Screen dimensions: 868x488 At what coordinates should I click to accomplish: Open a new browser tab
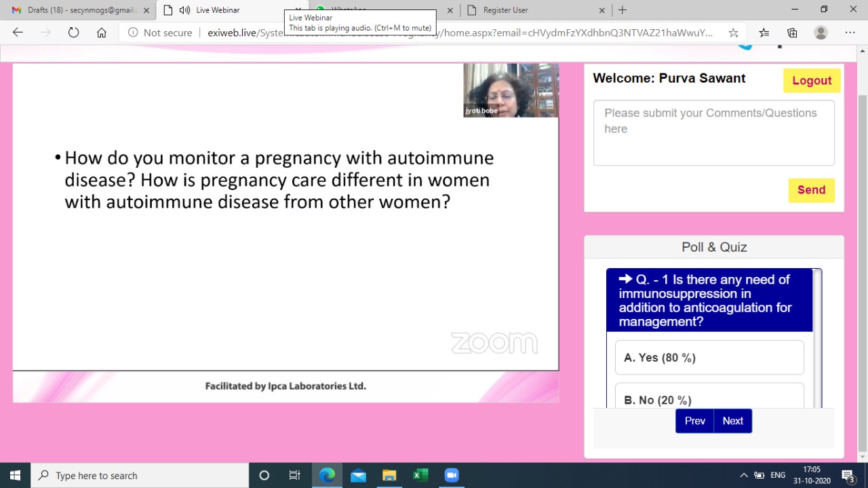623,10
